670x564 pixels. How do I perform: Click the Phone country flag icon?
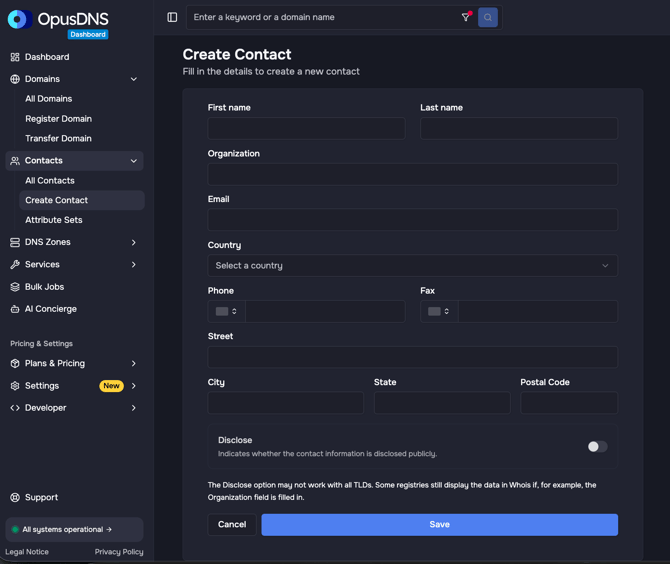[x=222, y=311]
